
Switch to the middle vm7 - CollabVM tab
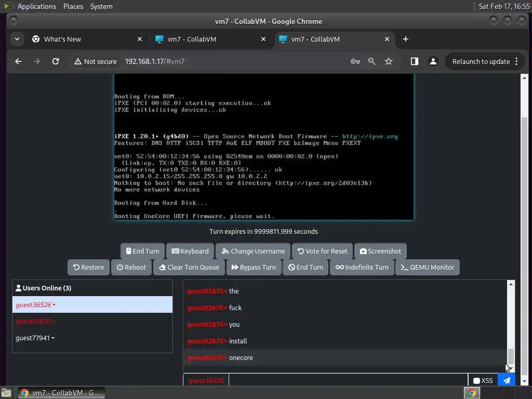pos(210,39)
